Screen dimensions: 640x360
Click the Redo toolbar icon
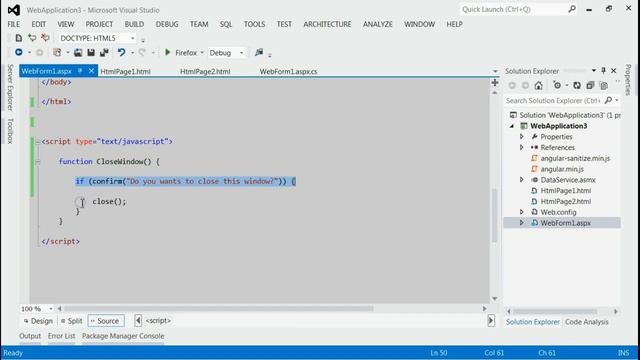pyautogui.click(x=142, y=53)
